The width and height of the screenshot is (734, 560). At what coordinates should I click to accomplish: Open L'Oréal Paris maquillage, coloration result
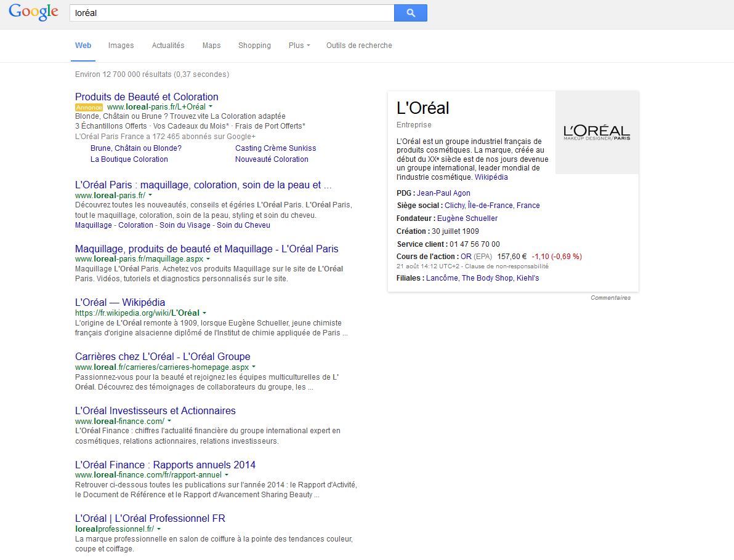pyautogui.click(x=203, y=185)
